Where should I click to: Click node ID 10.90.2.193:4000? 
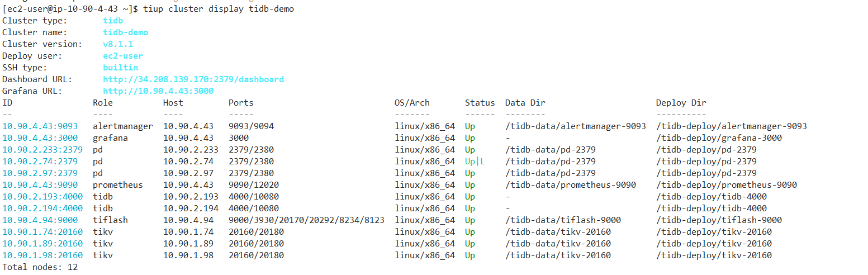pos(42,197)
